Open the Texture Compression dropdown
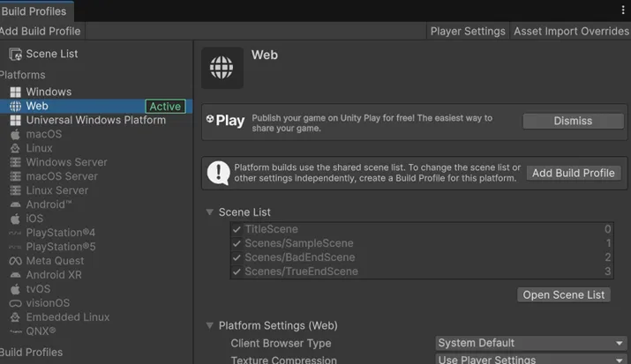Screen dimensions: 631x364 pos(531,360)
